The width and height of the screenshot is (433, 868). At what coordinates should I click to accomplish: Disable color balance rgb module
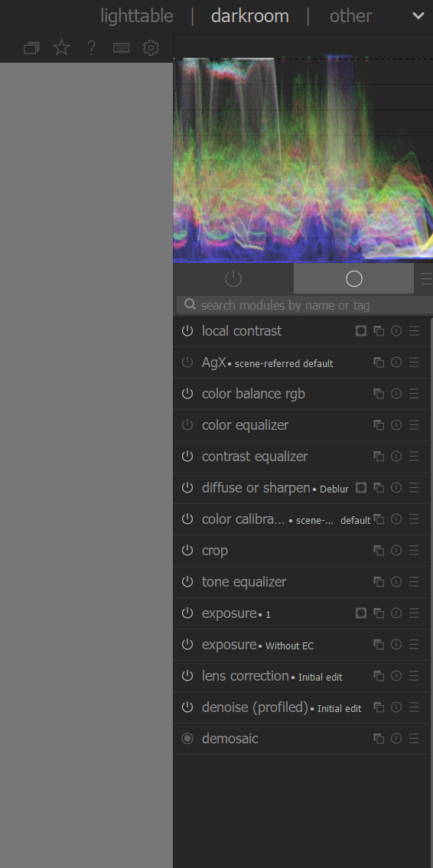point(187,394)
